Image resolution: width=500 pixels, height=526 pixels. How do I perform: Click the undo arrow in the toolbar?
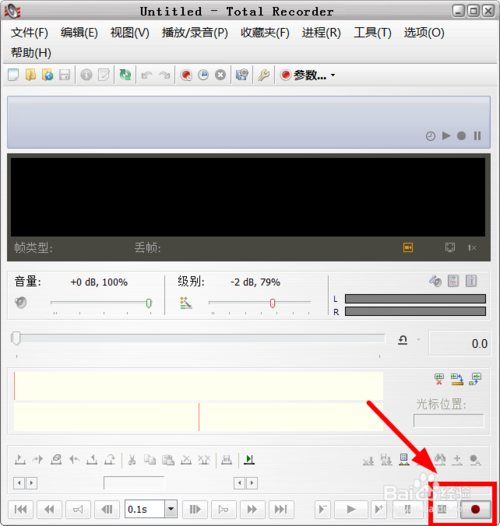147,75
